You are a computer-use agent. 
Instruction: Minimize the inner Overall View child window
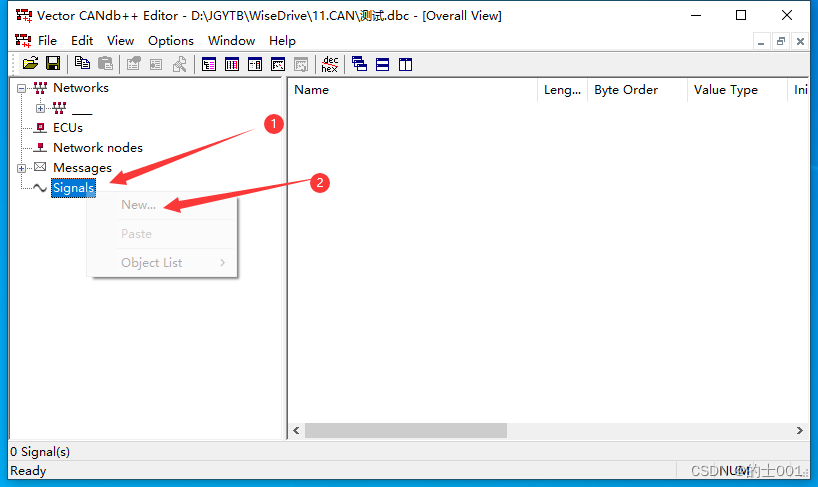(761, 41)
